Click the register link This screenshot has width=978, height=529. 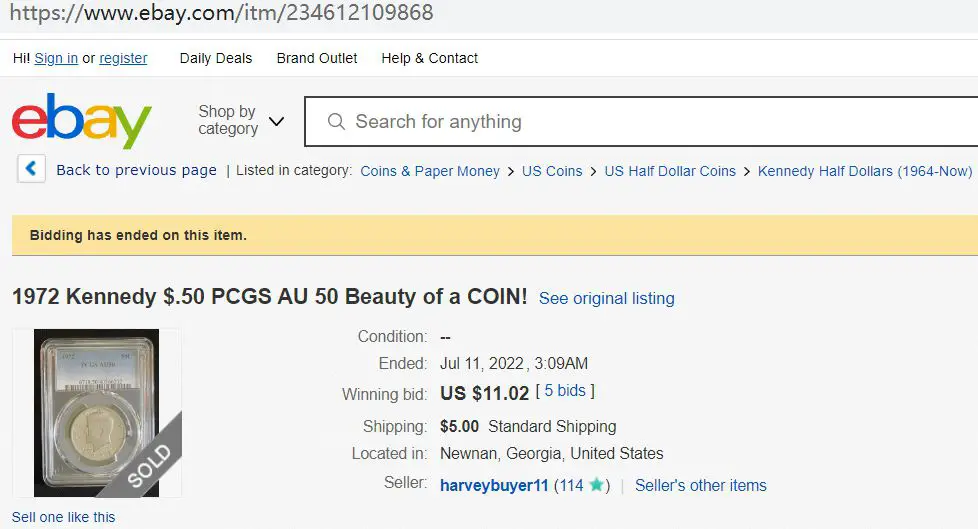(123, 58)
